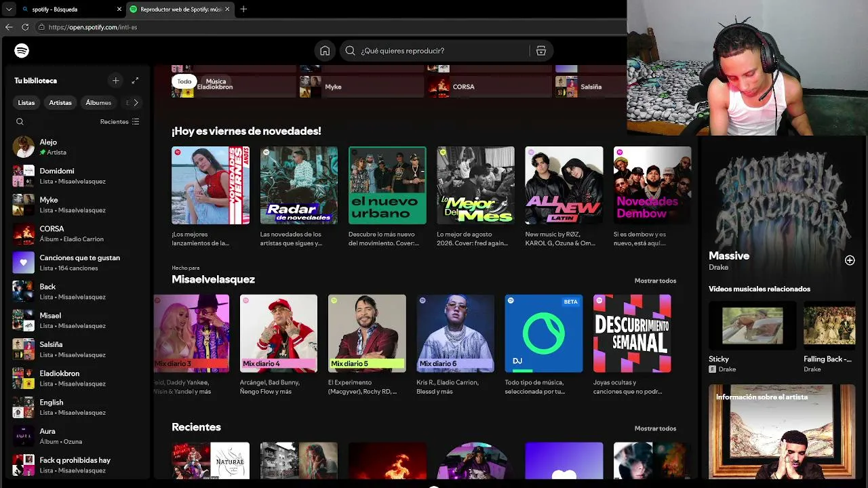This screenshot has height=488, width=868.
Task: Filter library by Álbumes
Action: point(98,103)
